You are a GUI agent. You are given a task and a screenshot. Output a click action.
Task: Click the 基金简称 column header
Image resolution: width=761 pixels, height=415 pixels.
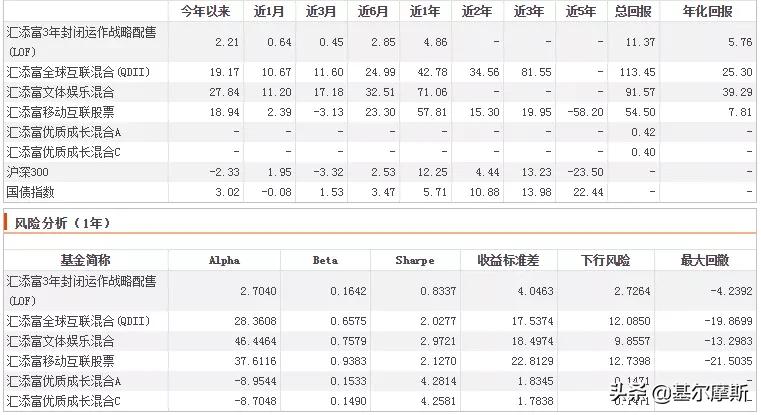click(85, 260)
